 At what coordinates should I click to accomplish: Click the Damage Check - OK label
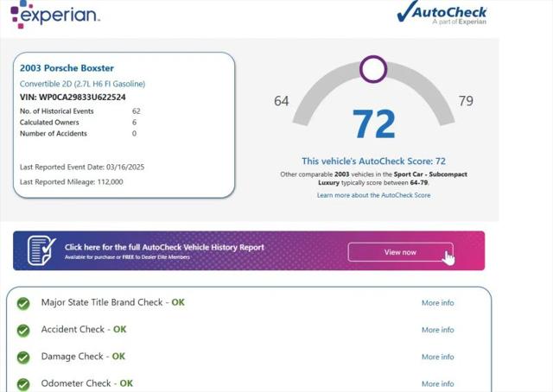(x=83, y=357)
